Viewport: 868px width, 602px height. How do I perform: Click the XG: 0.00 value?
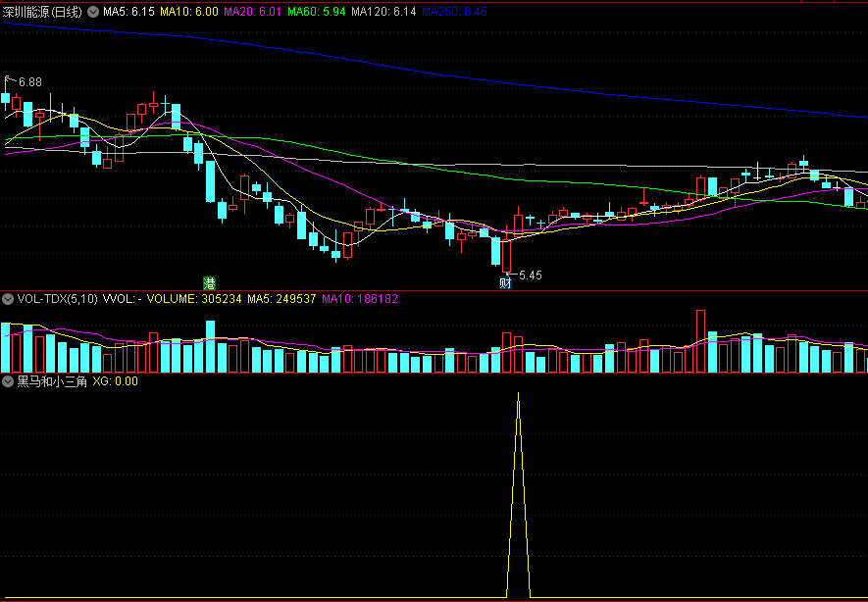tap(115, 381)
